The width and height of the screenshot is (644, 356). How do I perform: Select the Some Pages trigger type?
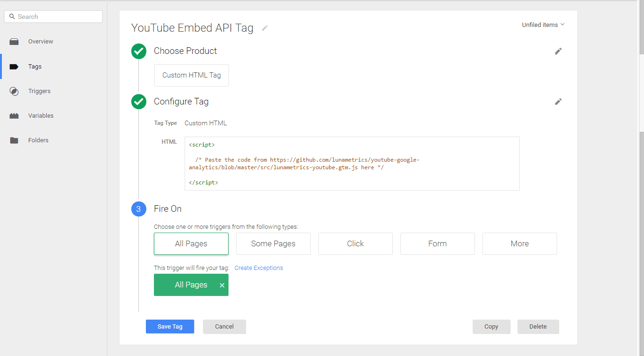tap(273, 243)
